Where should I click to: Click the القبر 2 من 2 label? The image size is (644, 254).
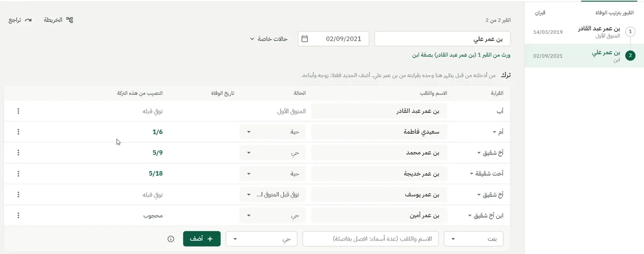point(498,20)
